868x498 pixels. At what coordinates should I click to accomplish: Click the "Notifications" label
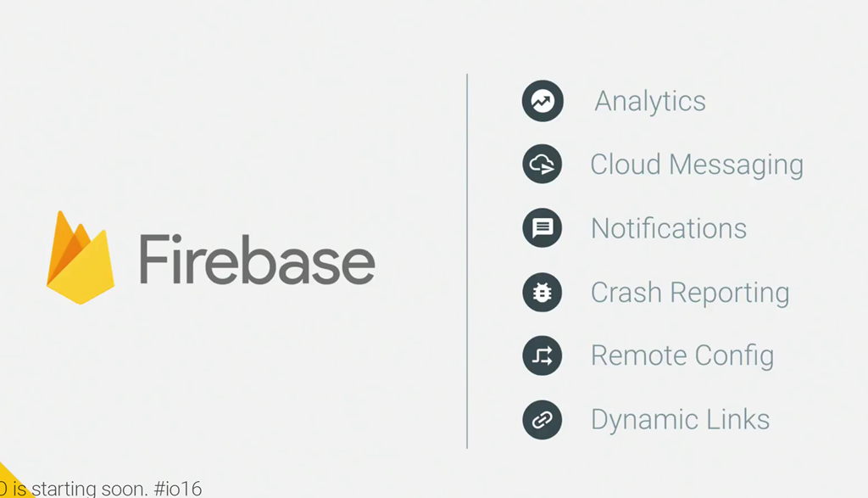[669, 228]
